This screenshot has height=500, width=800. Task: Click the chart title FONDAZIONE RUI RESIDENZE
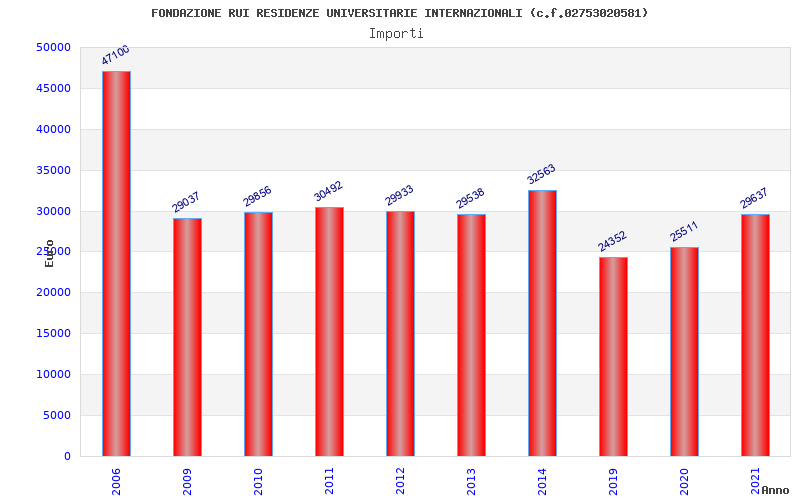[399, 13]
